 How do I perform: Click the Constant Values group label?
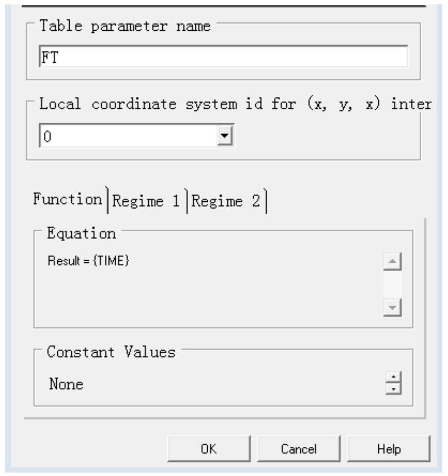111,352
